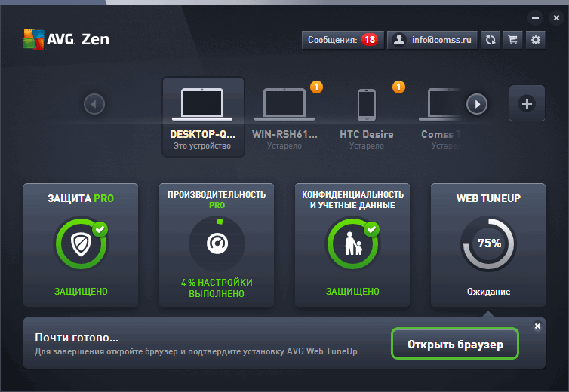Click the ПРОИЗВОДИТЕЛЬНОСТЬ PRO tile heading
The image size is (569, 392).
pos(217,200)
